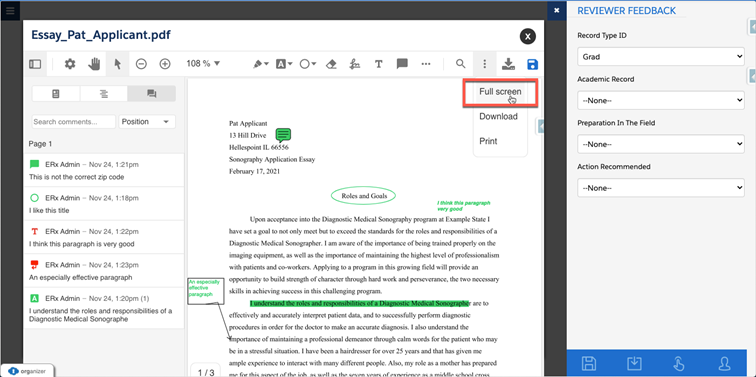The width and height of the screenshot is (756, 377).
Task: Open the search magnifier in toolbar
Action: click(461, 64)
